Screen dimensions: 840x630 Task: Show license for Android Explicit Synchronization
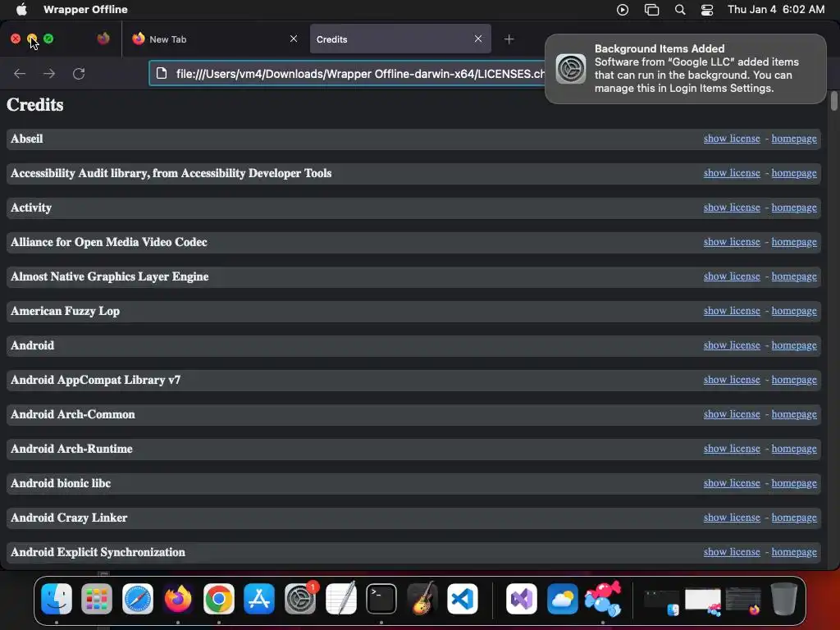(732, 552)
